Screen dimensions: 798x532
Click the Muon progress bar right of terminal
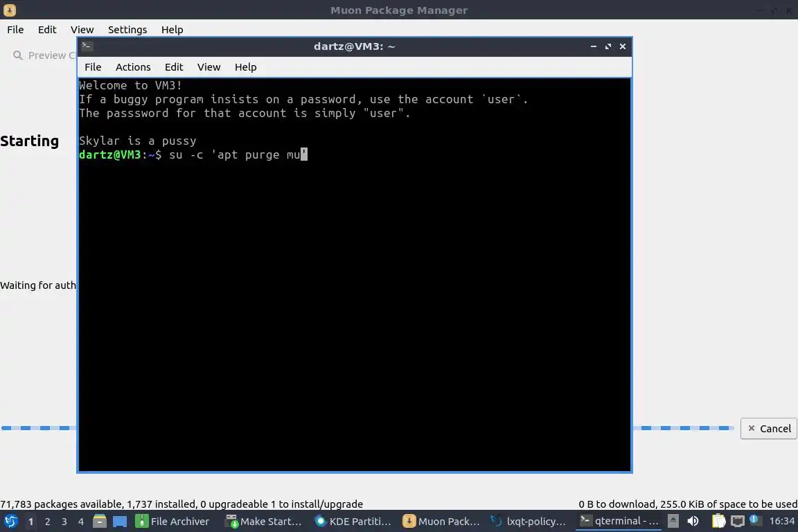(683, 428)
